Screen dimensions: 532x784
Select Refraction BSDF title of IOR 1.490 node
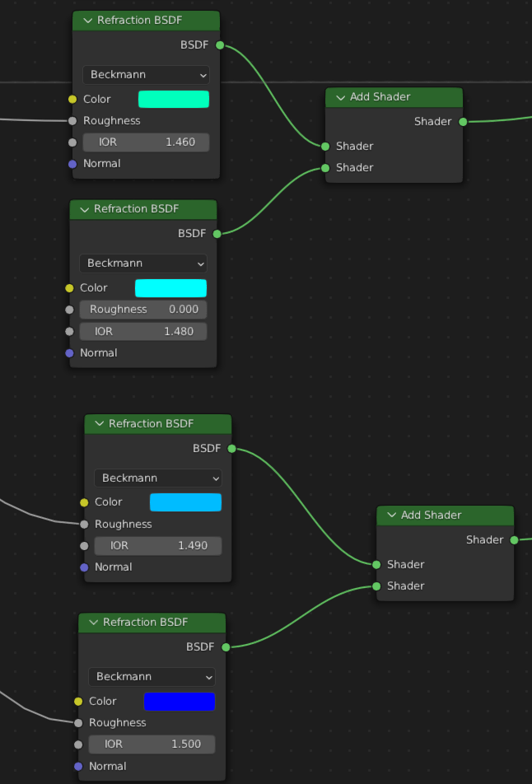(152, 424)
